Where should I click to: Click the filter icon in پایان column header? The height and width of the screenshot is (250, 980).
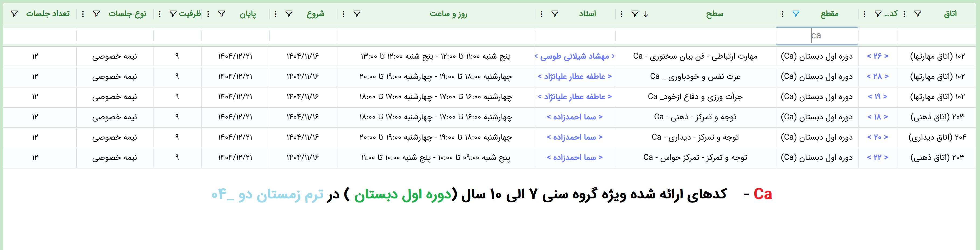(221, 14)
